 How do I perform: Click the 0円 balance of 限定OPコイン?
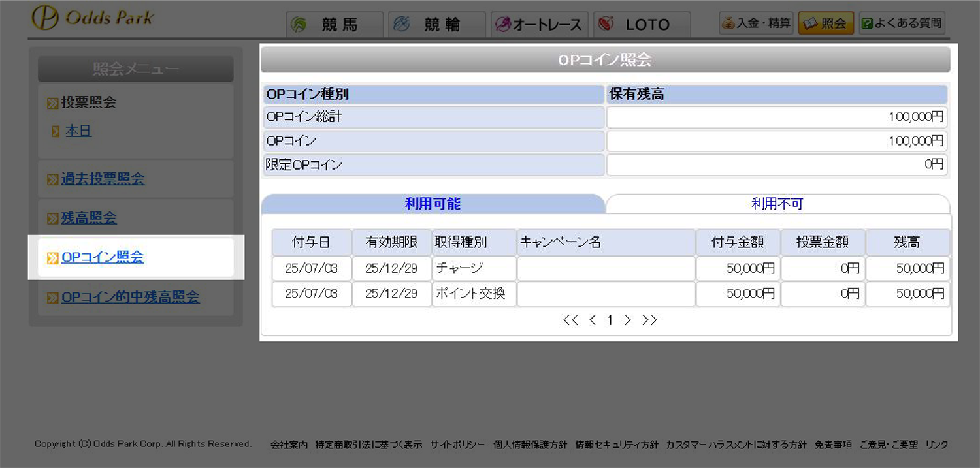coord(777,164)
